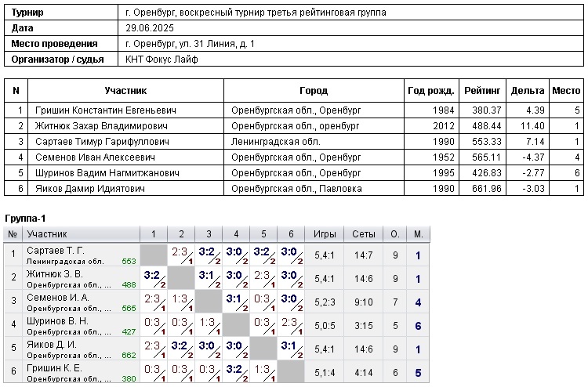The width and height of the screenshot is (588, 387).
Task: Click the Город column header
Action: (314, 91)
